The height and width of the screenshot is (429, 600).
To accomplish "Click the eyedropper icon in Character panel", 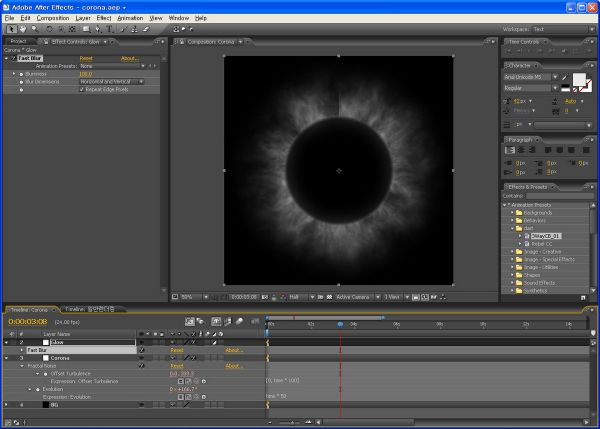I will coord(565,77).
